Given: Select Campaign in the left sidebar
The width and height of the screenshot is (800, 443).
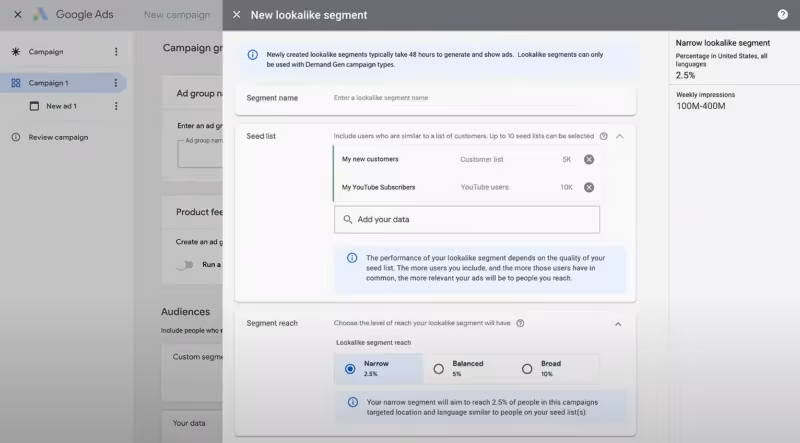Looking at the screenshot, I should pyautogui.click(x=46, y=52).
